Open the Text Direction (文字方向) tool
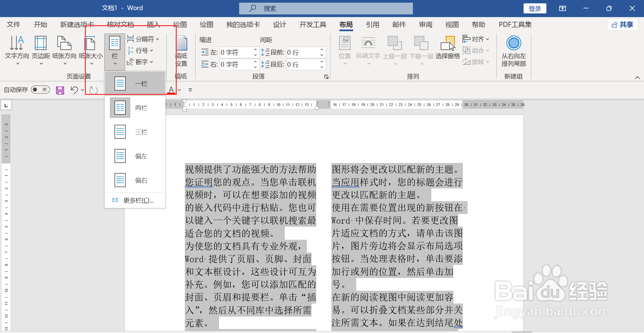The image size is (644, 333). point(17,50)
